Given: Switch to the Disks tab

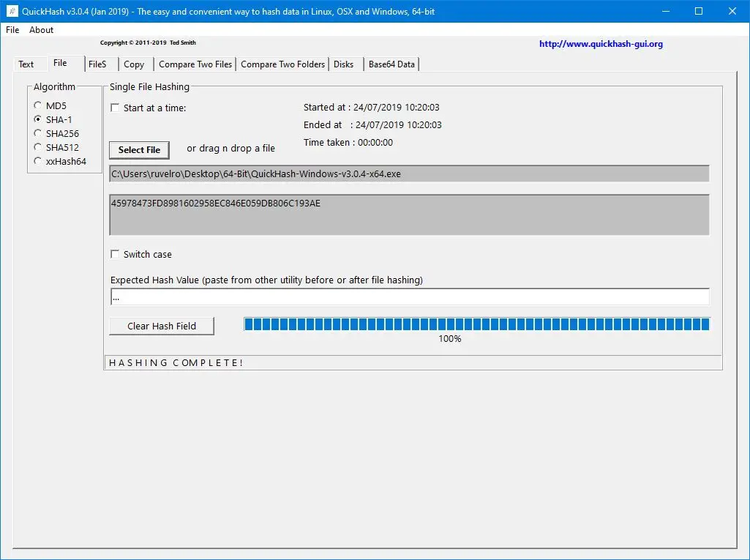Looking at the screenshot, I should 343,64.
